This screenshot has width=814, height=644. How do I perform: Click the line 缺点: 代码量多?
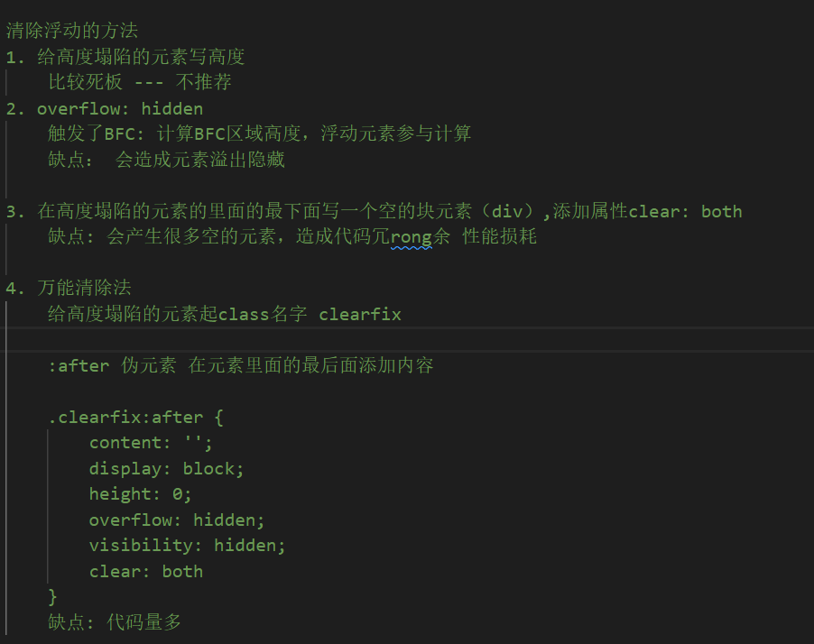tap(115, 622)
